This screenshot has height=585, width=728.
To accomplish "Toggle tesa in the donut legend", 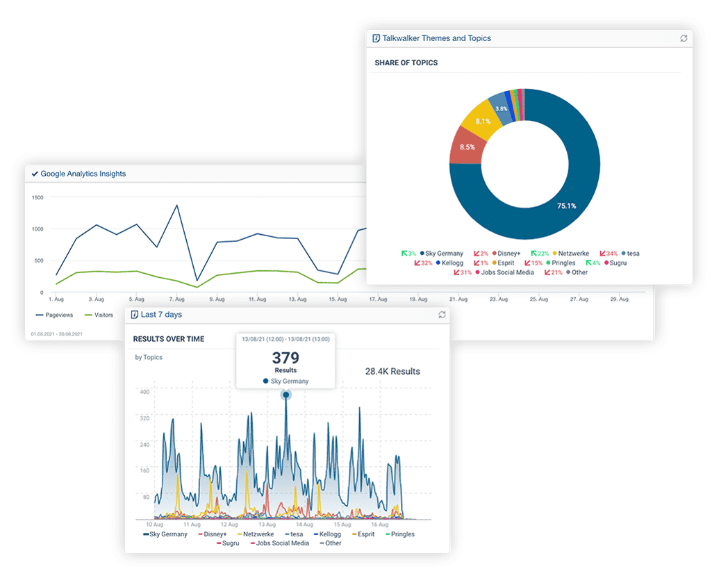I will point(631,254).
